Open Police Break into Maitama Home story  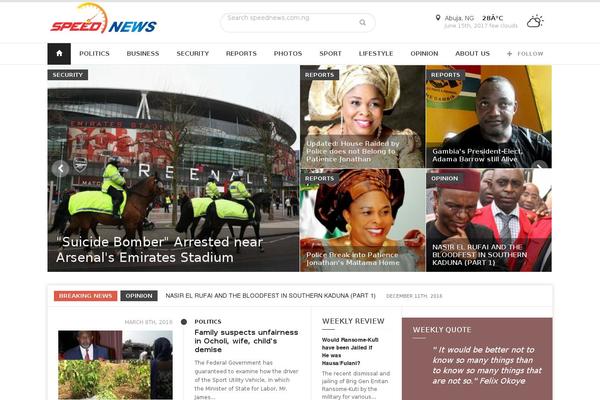(352, 259)
